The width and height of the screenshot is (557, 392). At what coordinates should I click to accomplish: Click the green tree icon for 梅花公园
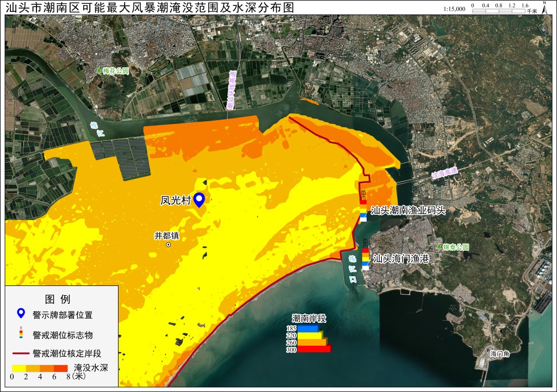click(99, 70)
